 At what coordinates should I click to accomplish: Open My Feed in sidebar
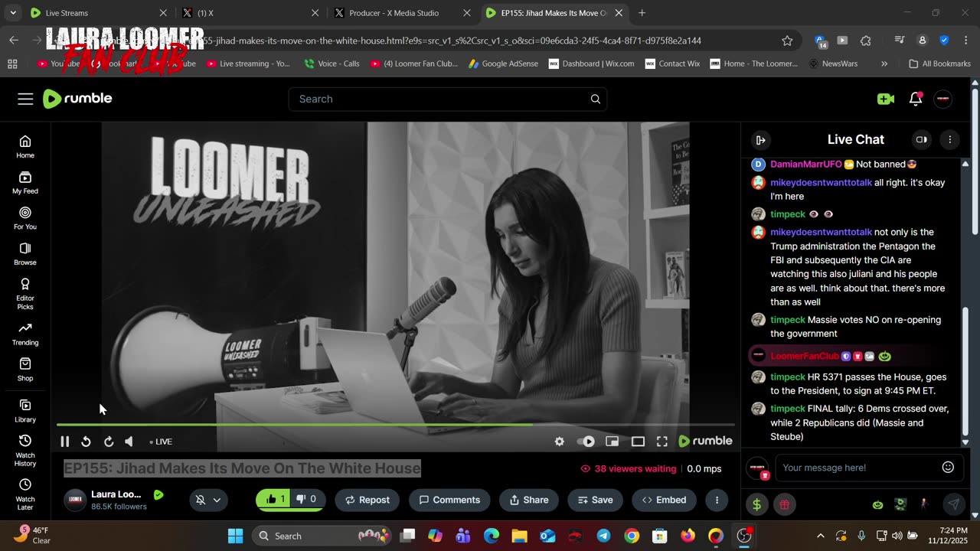click(25, 182)
